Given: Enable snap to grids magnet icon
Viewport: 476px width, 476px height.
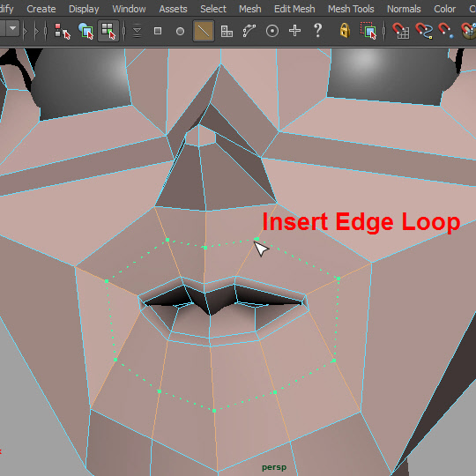Looking at the screenshot, I should coord(400,31).
